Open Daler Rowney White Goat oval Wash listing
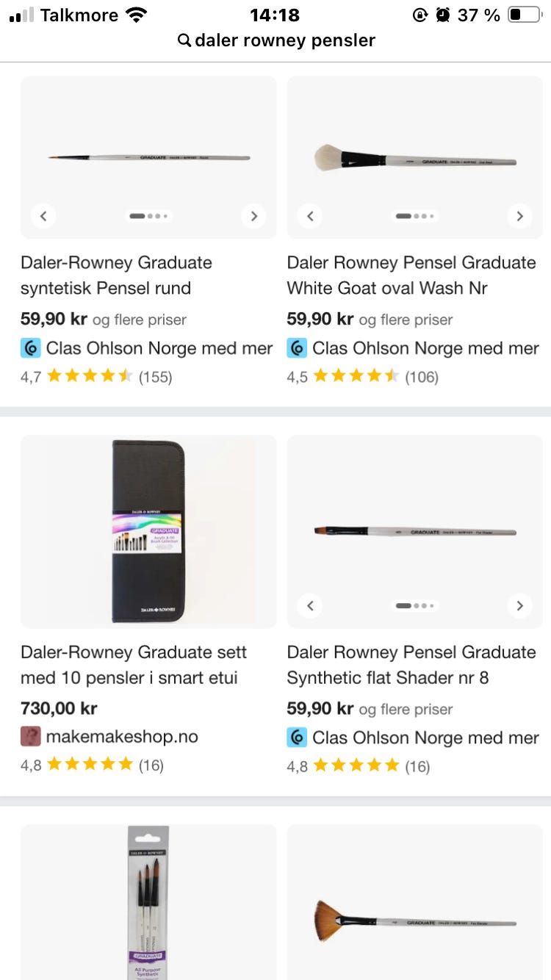The height and width of the screenshot is (980, 551). 411,275
